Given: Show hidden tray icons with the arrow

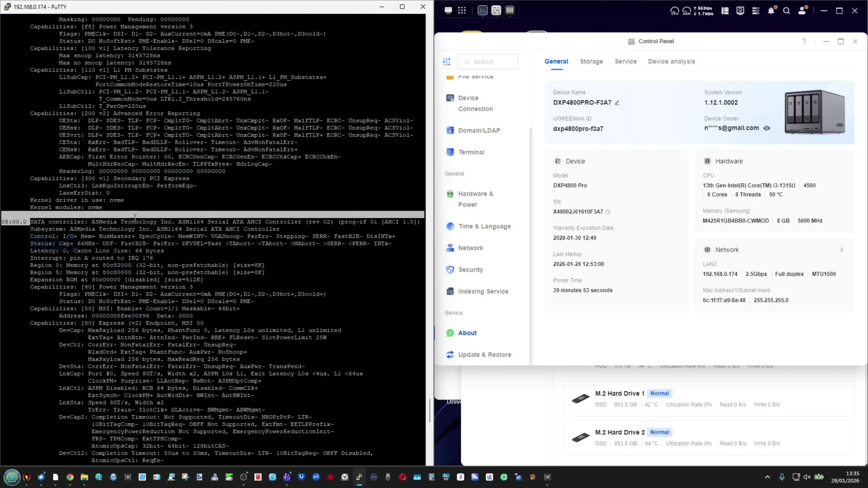Looking at the screenshot, I should (767, 477).
